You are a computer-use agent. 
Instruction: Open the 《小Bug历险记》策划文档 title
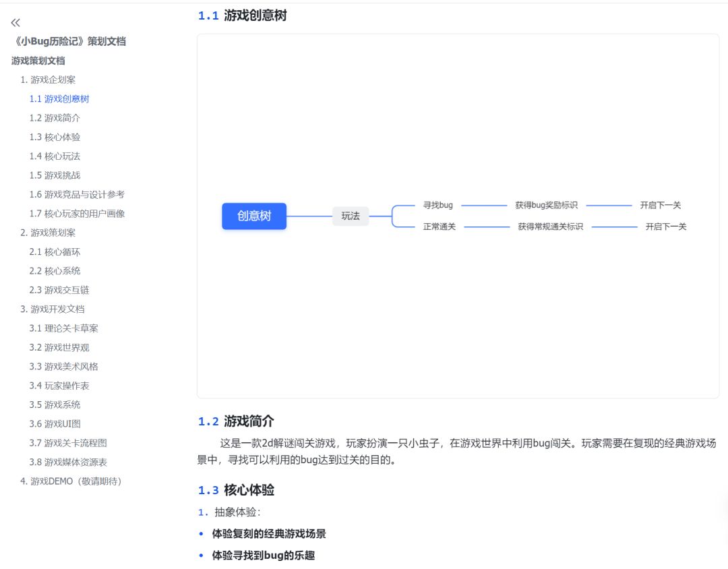coord(69,41)
